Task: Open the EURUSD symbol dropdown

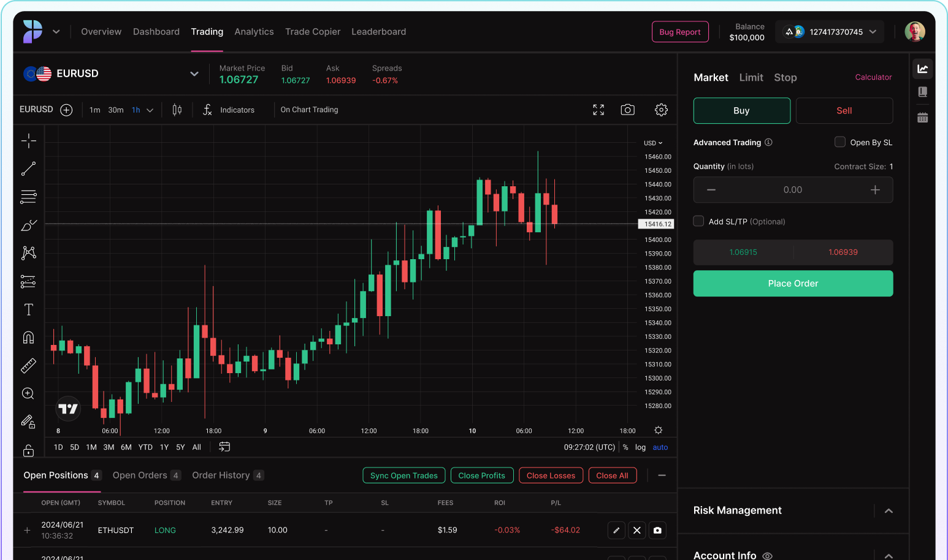Action: click(194, 74)
